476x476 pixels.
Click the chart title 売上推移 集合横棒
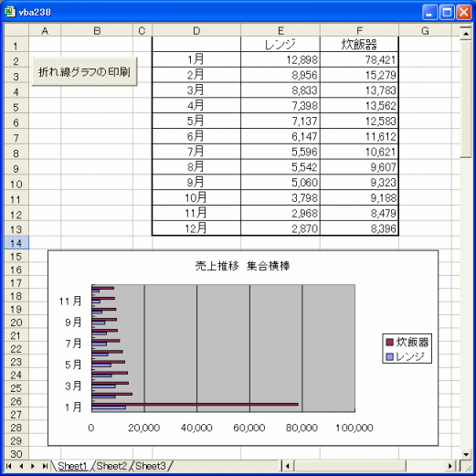pos(242,266)
